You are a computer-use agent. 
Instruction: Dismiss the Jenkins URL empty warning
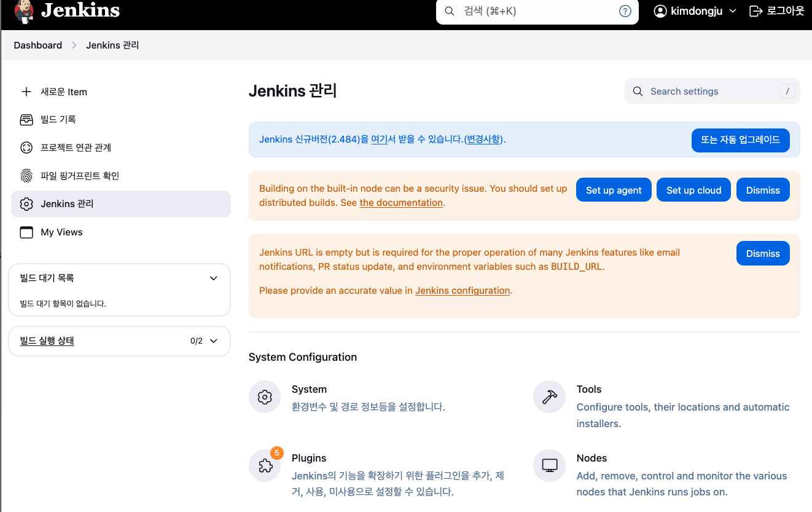coord(763,253)
